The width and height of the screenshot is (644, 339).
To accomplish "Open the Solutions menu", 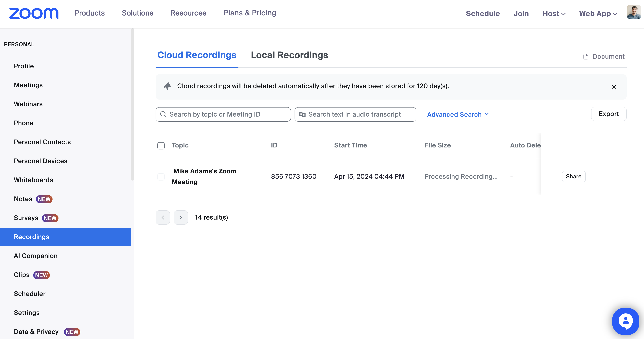I will point(138,13).
